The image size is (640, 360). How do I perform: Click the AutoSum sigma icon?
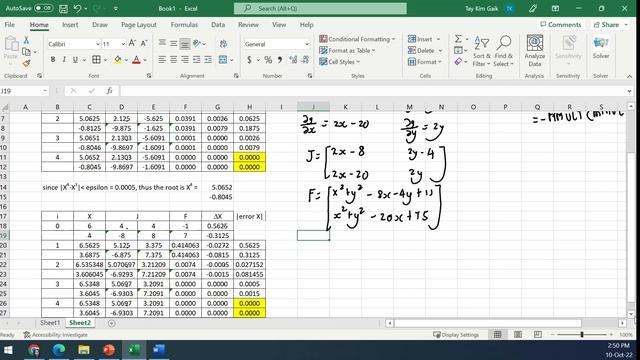click(x=458, y=39)
